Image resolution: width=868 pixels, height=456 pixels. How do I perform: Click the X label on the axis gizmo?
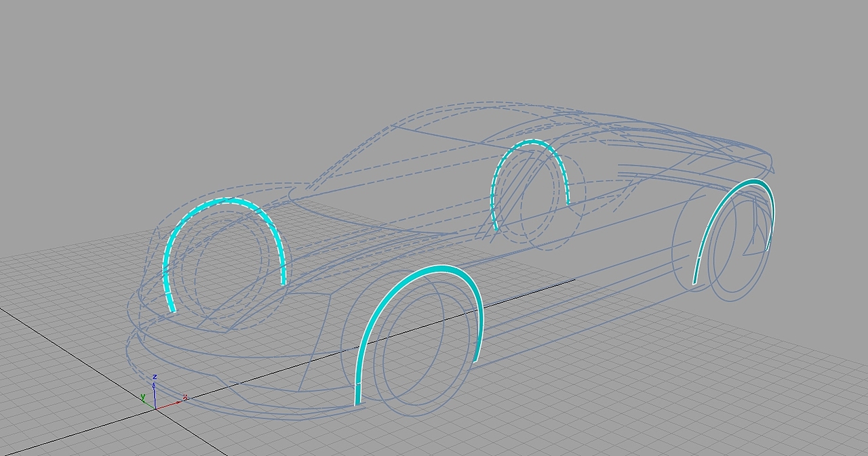(186, 396)
